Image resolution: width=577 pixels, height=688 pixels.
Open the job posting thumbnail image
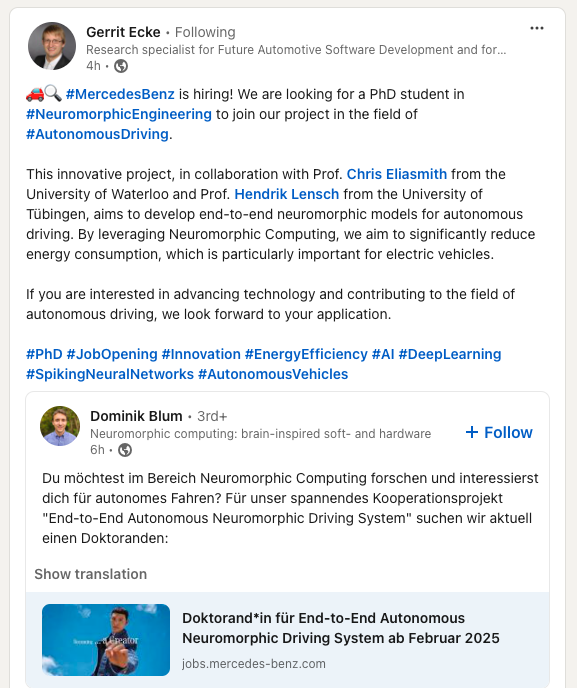[106, 640]
